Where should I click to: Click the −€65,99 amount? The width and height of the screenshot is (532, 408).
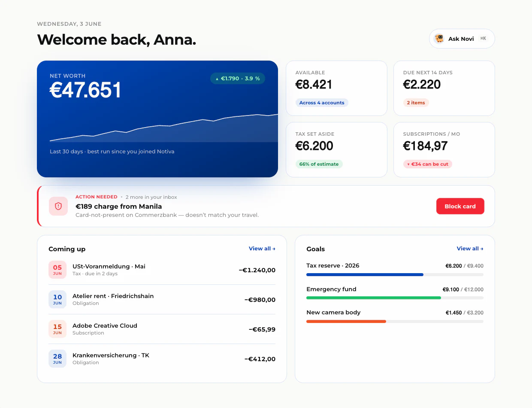(262, 329)
